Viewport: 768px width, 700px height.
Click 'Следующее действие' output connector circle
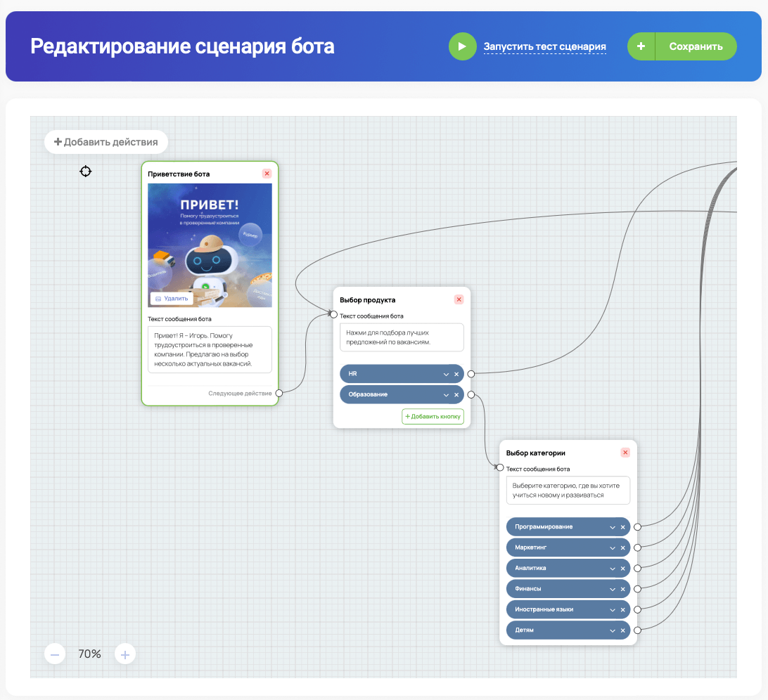click(x=279, y=393)
